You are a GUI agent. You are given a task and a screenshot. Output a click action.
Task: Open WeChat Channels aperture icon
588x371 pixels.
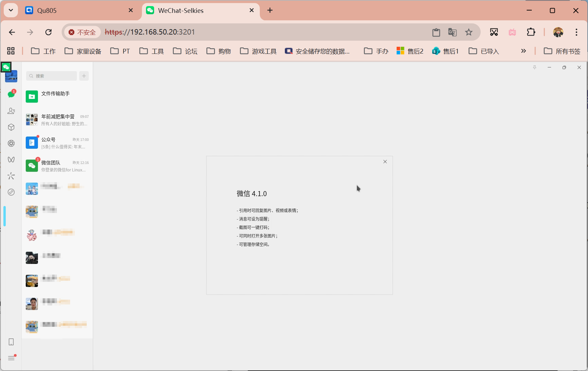point(11,143)
